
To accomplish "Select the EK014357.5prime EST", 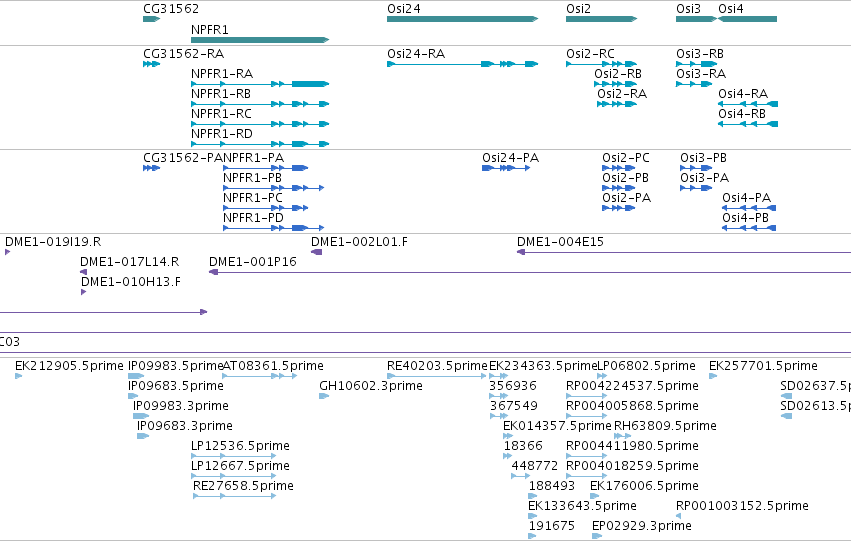I will coord(508,436).
